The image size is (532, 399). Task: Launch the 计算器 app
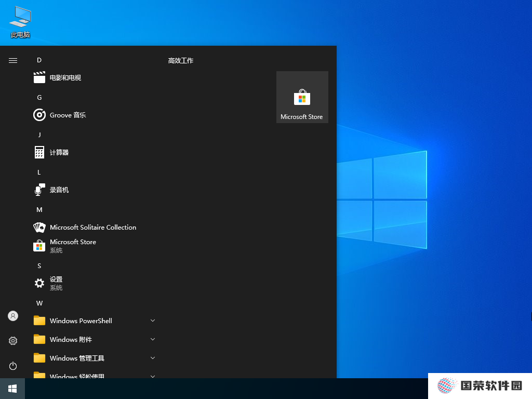coord(95,152)
